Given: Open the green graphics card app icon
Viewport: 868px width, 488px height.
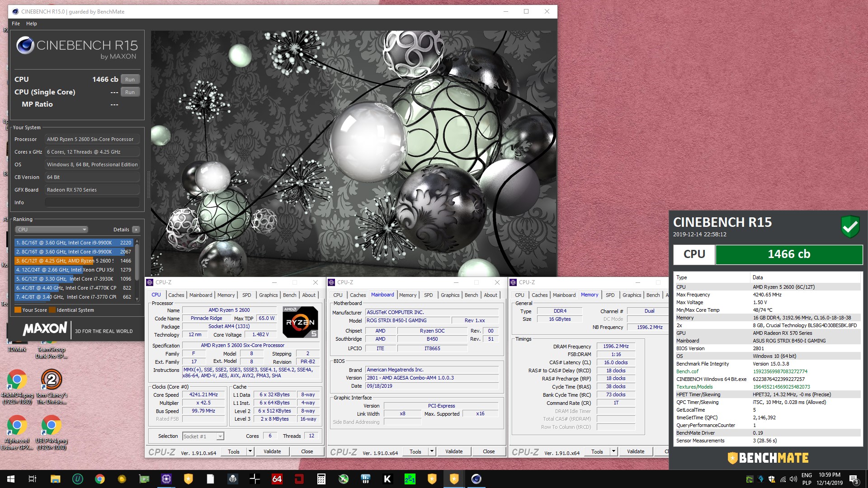Looking at the screenshot, I should pos(144,479).
